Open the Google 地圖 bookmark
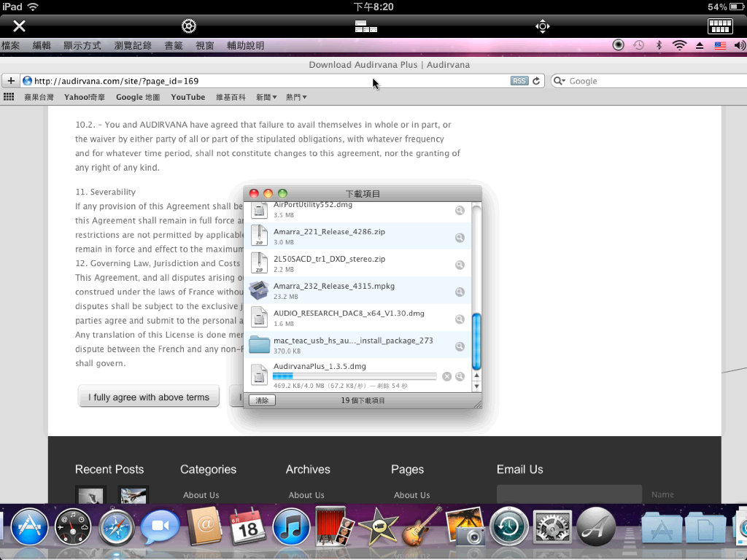Screen dimensions: 747x560 coord(138,97)
